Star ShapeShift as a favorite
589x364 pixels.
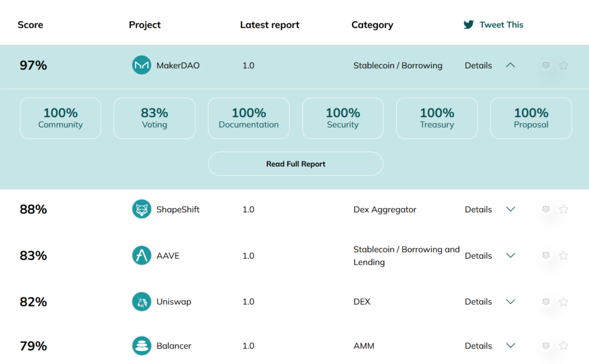click(x=564, y=209)
